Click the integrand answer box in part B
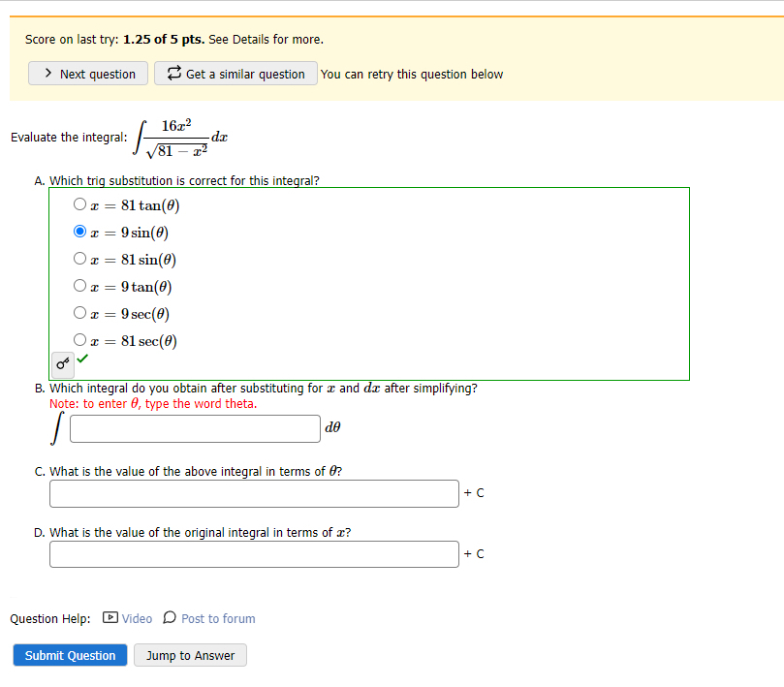Image resolution: width=784 pixels, height=687 pixels. point(194,428)
